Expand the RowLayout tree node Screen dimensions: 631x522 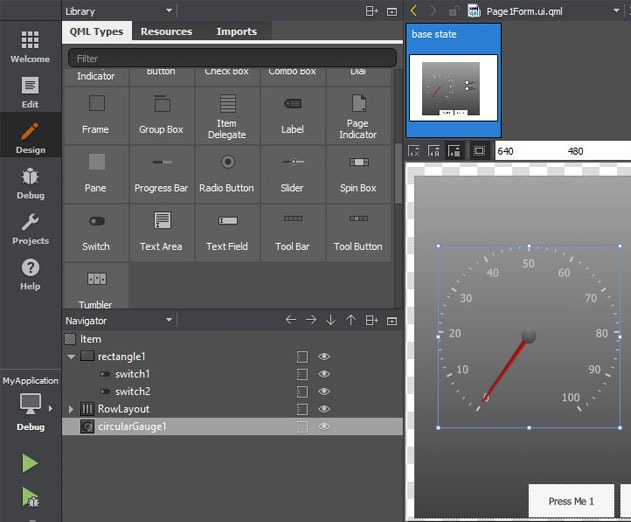tap(71, 409)
